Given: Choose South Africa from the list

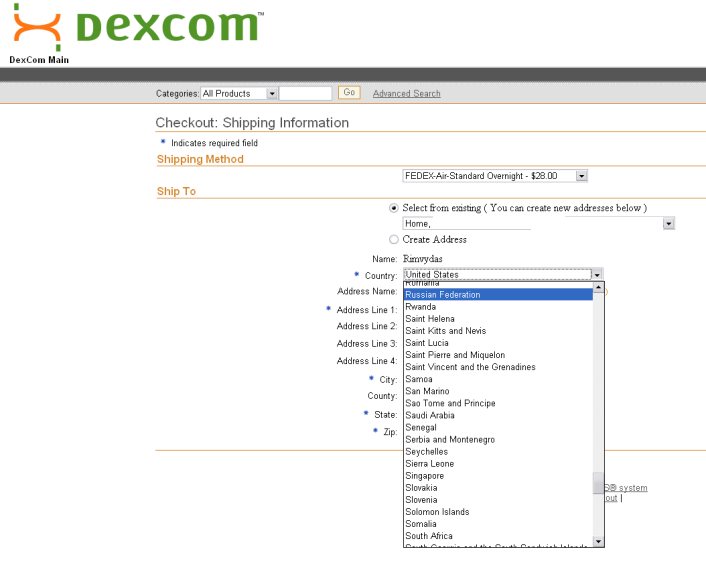Looking at the screenshot, I should click(429, 536).
